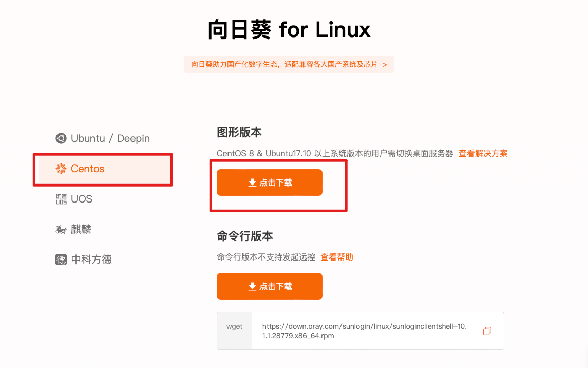Viewport: 588px width, 368px height.
Task: Click the download arrow icon under 命令行版本
Action: tap(252, 287)
